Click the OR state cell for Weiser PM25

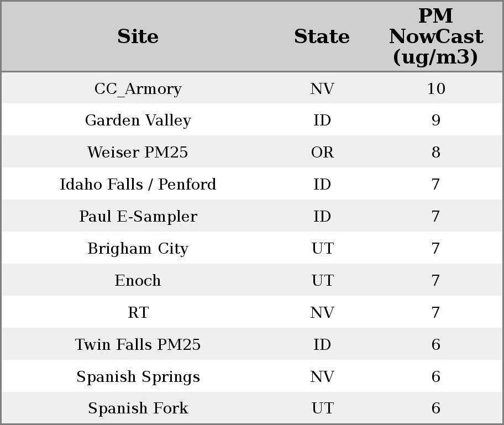[322, 153]
